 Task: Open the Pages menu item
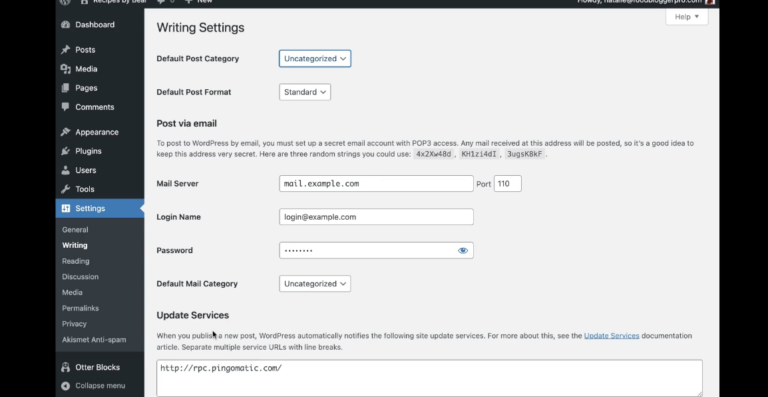point(86,88)
